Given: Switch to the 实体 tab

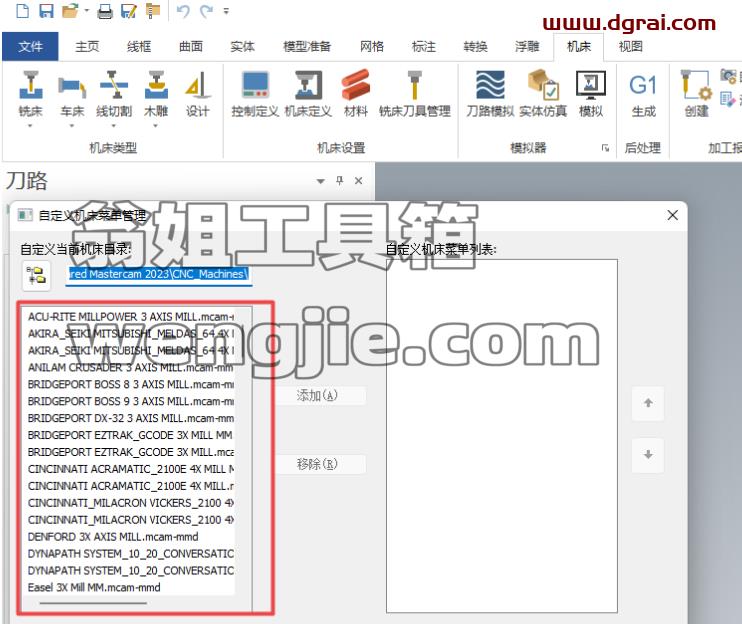Looking at the screenshot, I should tap(242, 46).
